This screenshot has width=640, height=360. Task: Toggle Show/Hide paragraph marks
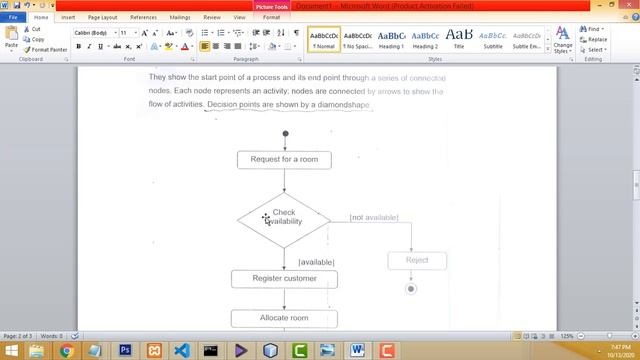coord(296,33)
